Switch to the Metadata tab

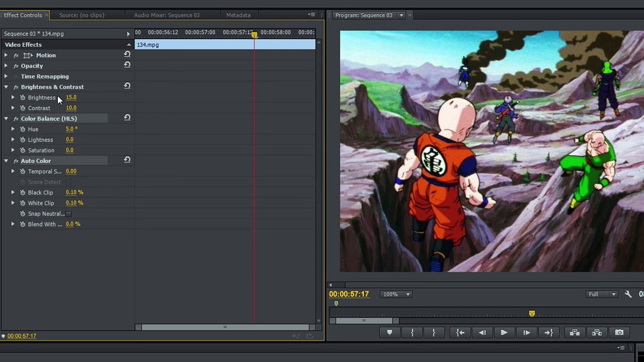point(238,15)
